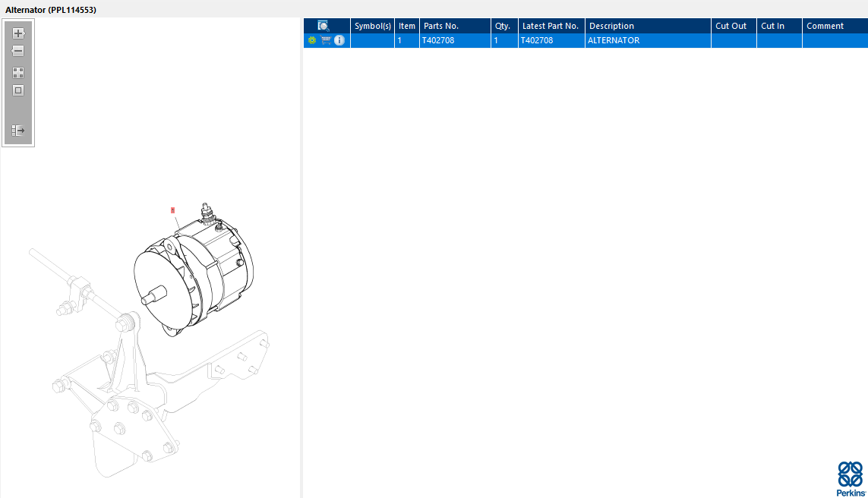Sort by the Symbol(s) column header
868x498 pixels.
click(373, 26)
